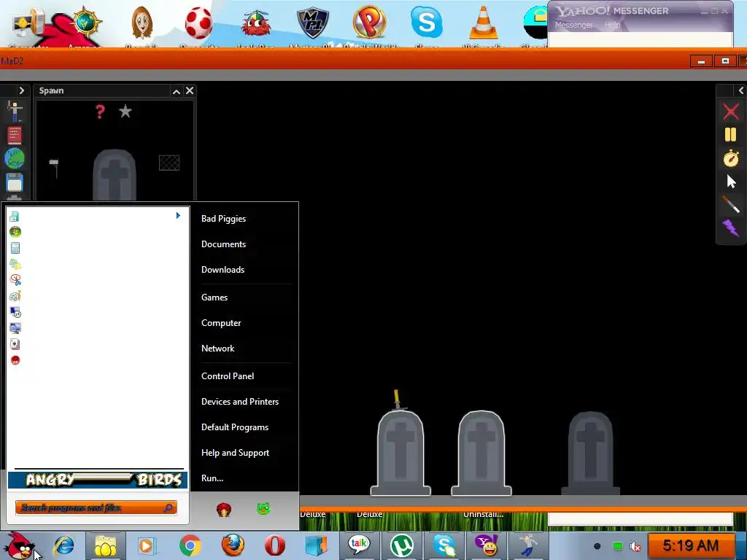Click the middle outlined gravestone
Screen dimensions: 747x560
(481, 452)
